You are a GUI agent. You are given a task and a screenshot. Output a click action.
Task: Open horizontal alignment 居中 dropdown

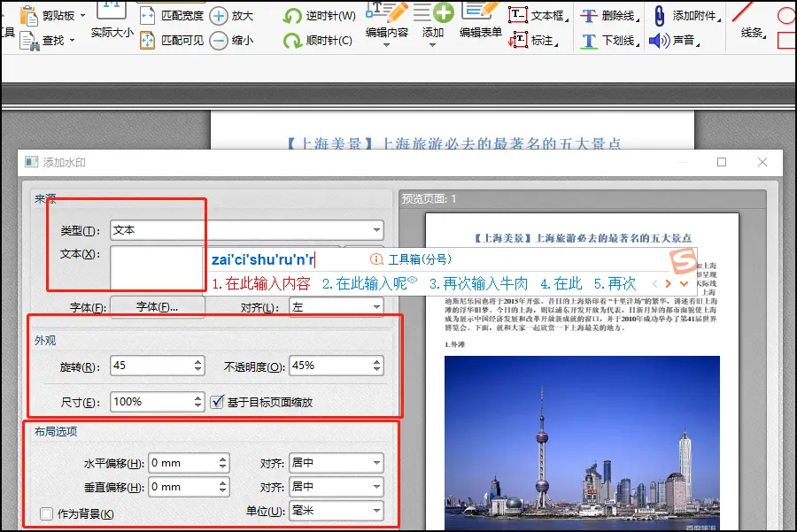336,463
